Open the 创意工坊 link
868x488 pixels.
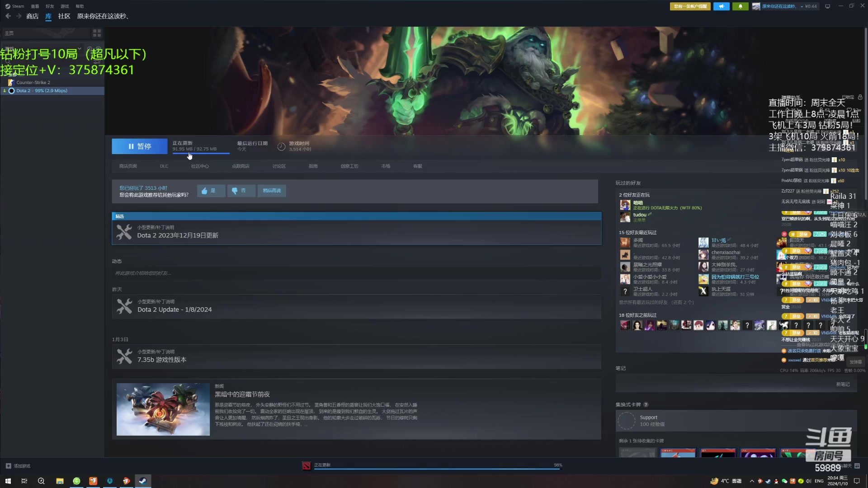point(349,166)
